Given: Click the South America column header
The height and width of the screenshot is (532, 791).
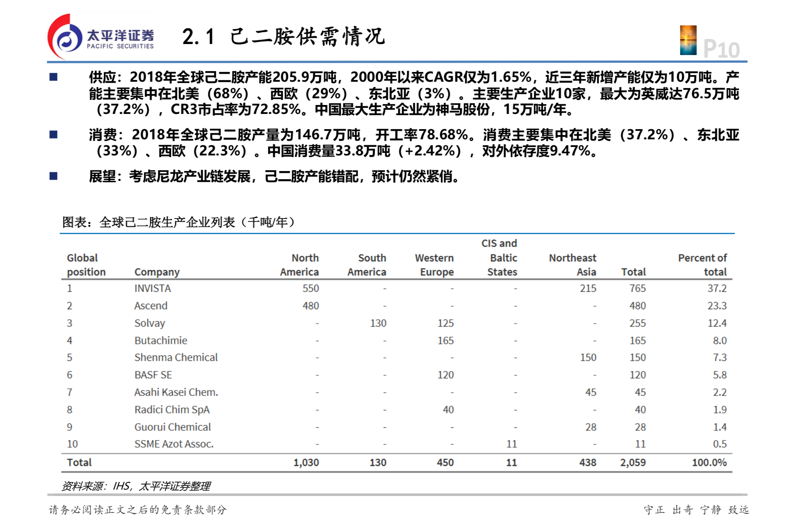Looking at the screenshot, I should click(367, 265).
